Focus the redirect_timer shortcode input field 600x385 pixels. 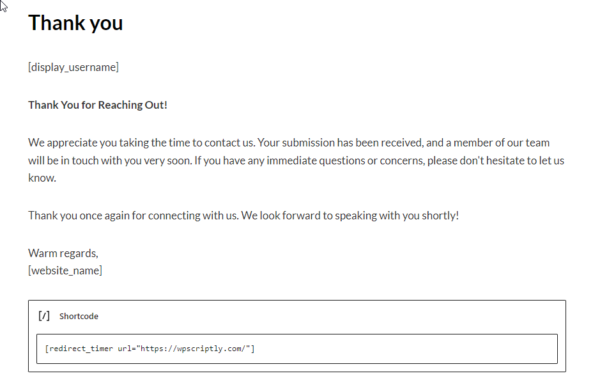[x=297, y=349]
